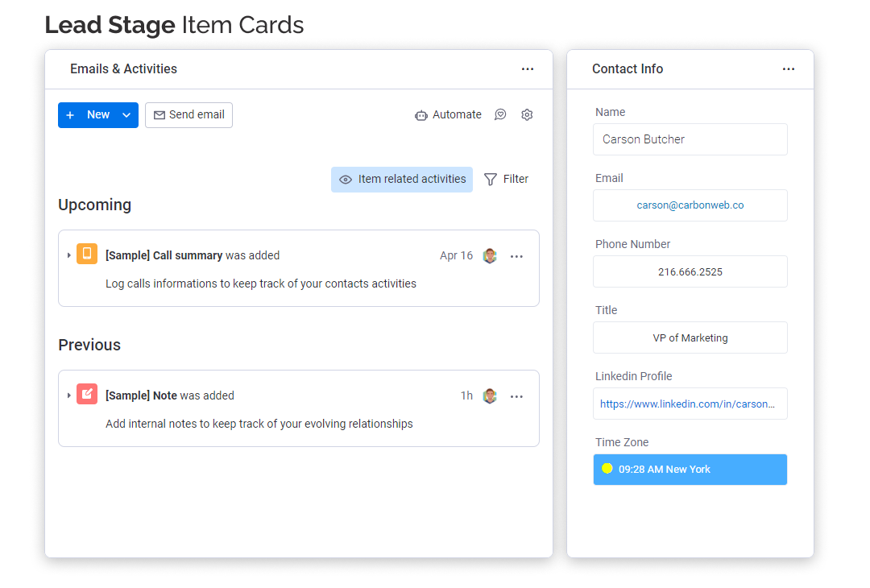Click the orange call summary icon
The image size is (870, 588).
pos(87,254)
